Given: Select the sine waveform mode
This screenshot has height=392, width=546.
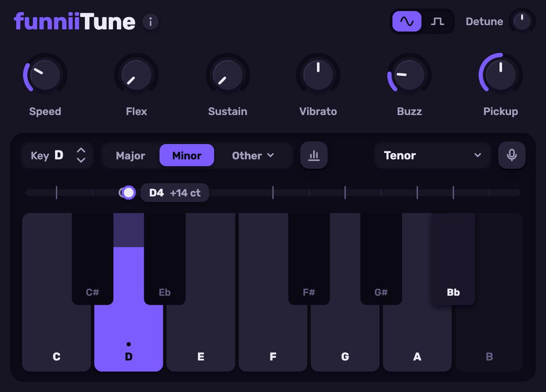Looking at the screenshot, I should click(407, 21).
